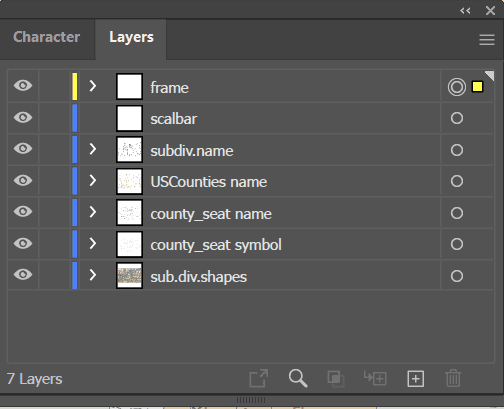
Task: Click the sub.div.shapes layer thumbnail
Action: [x=129, y=275]
